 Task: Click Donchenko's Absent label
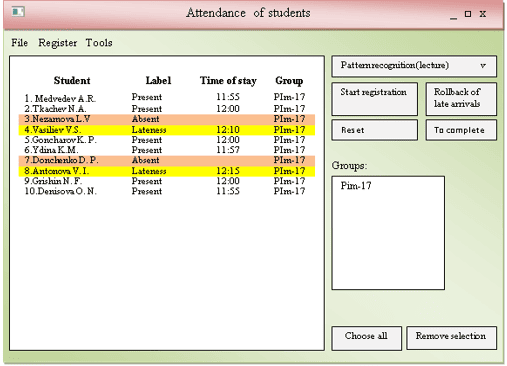146,160
